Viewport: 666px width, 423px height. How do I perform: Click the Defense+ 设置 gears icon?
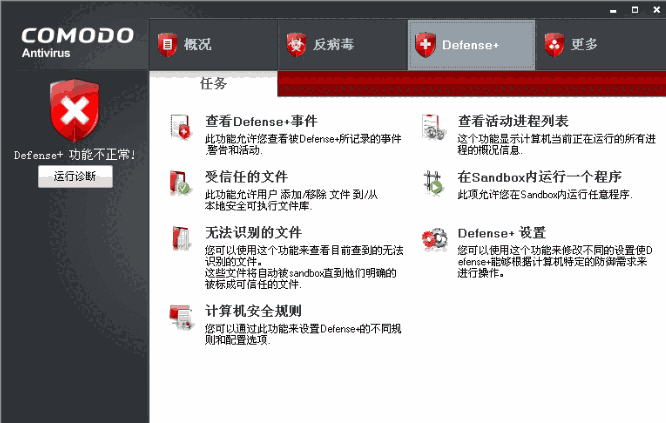435,239
